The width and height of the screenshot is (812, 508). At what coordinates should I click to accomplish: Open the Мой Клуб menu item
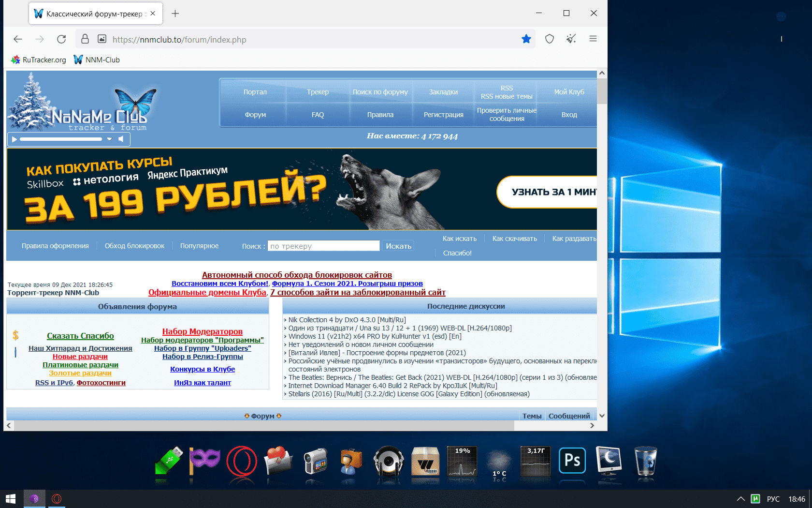pos(569,92)
